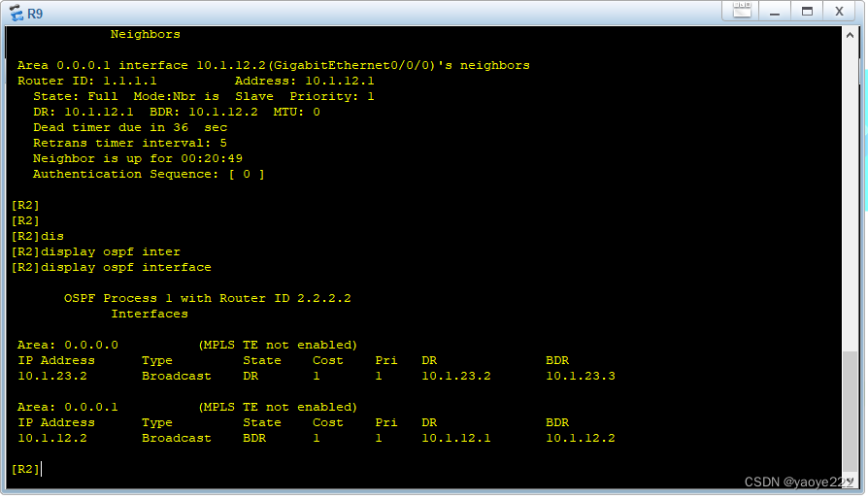The height and width of the screenshot is (499, 868).
Task: Click the terminal scrollbar thumb
Action: (850, 411)
